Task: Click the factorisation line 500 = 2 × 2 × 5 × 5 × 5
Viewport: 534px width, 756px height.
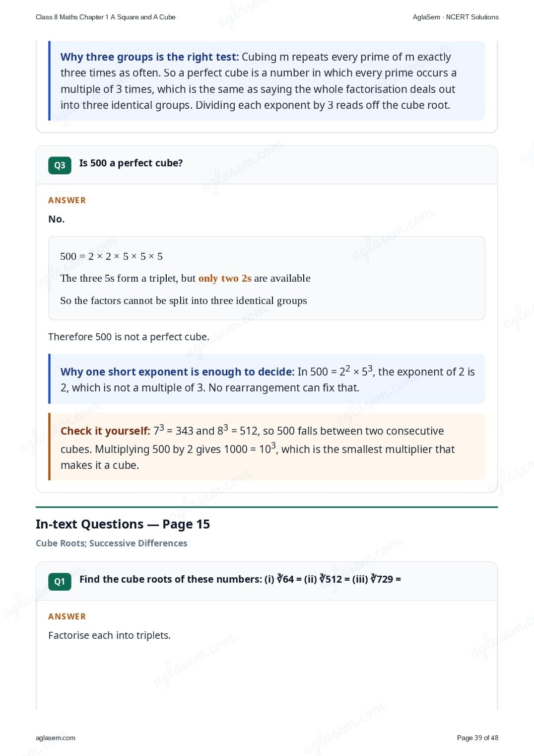Action: 111,256
